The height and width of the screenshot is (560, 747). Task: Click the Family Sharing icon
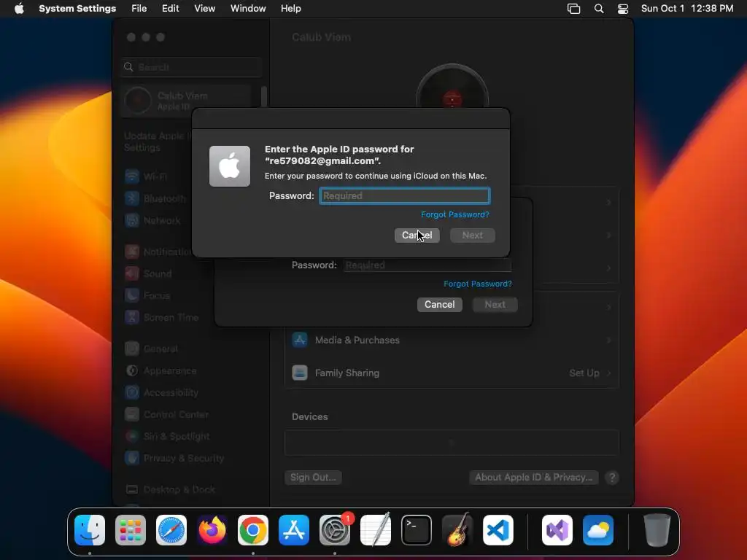[300, 373]
